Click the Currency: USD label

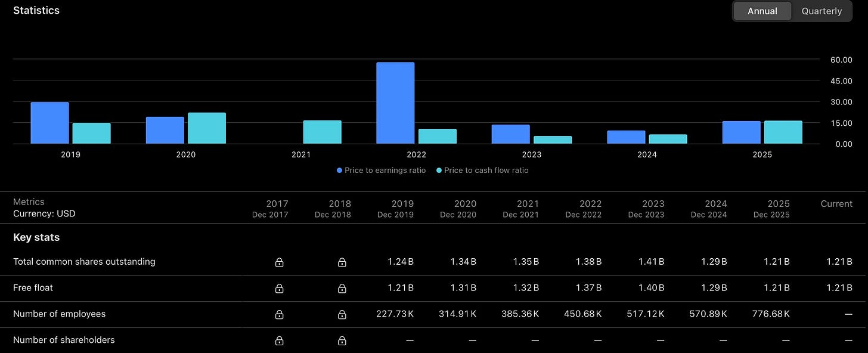(x=44, y=213)
